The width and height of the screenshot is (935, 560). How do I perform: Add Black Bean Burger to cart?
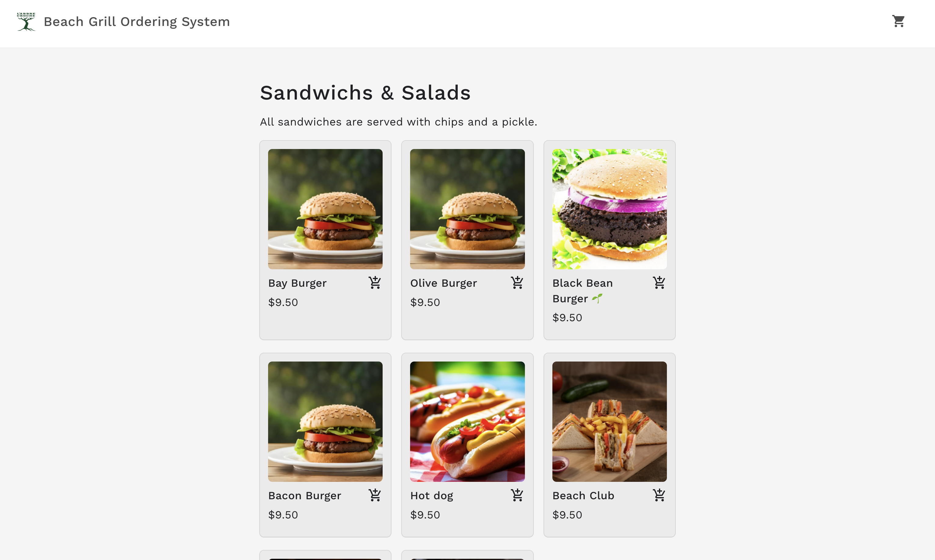pos(659,283)
